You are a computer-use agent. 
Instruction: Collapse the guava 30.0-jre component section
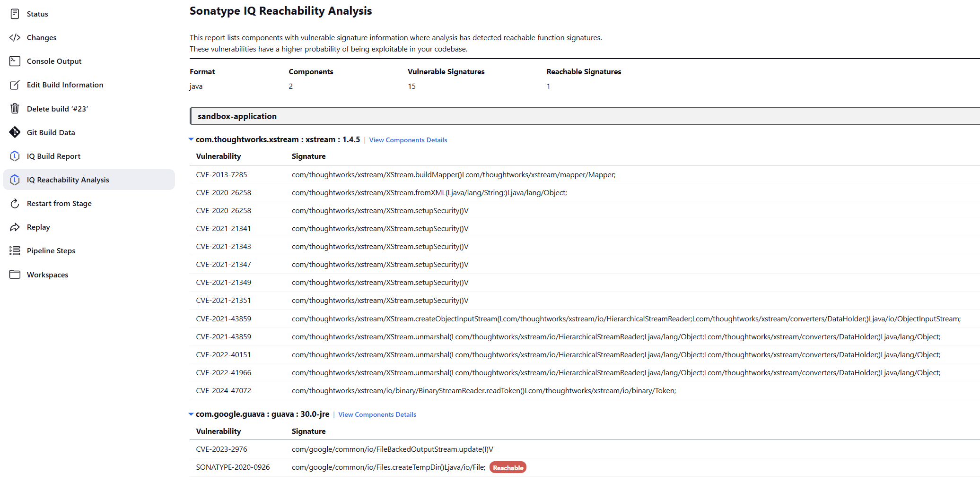191,414
